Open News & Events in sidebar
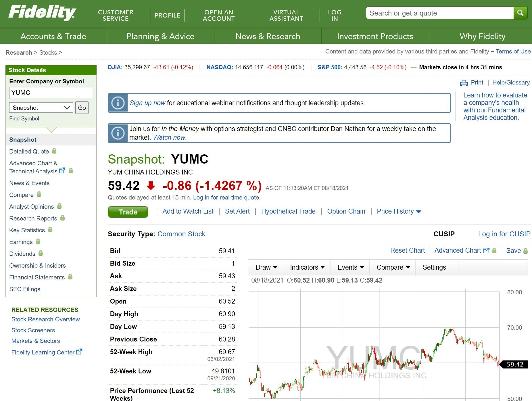 pyautogui.click(x=29, y=183)
